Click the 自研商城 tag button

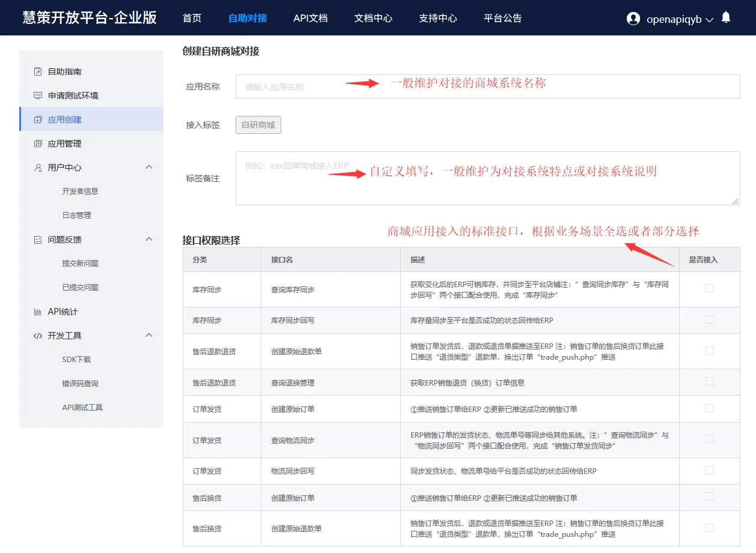258,125
